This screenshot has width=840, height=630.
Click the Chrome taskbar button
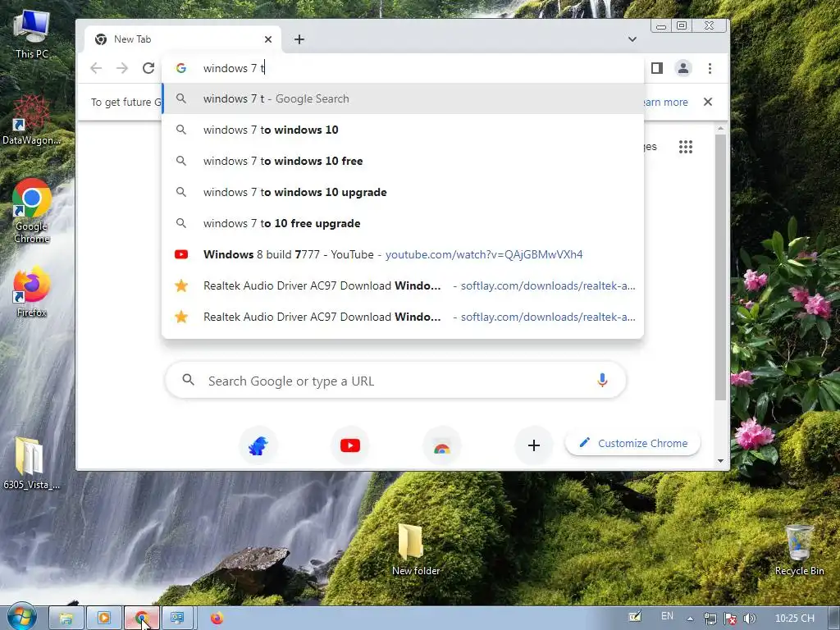(x=141, y=619)
